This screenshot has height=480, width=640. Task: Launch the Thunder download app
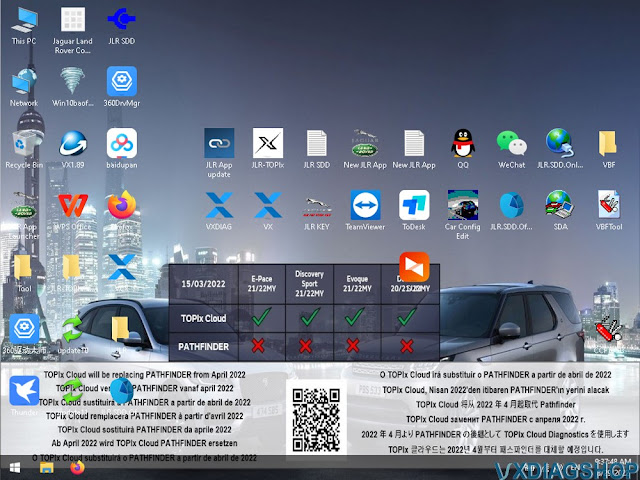pyautogui.click(x=24, y=396)
